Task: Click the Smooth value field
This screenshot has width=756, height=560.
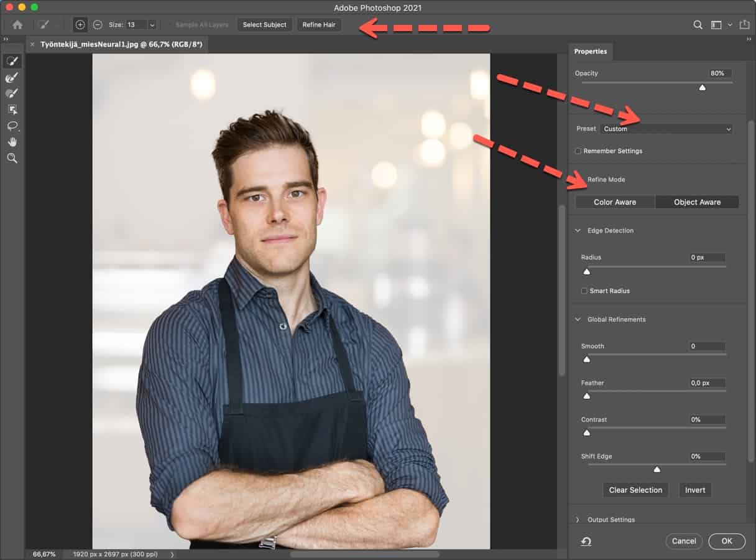Action: [x=708, y=347]
